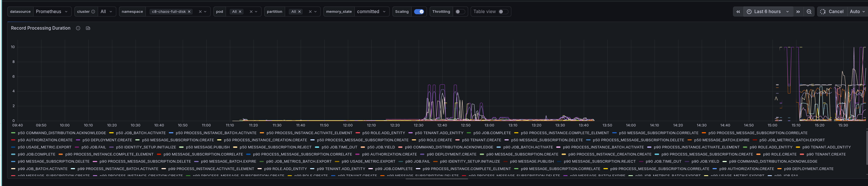Click color swatch of p50 AUTHORIZATION.CREATE

pos(13,140)
